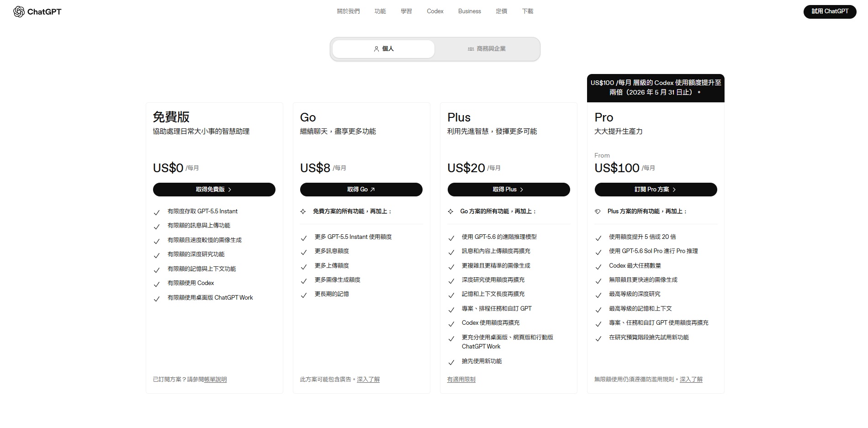Image resolution: width=868 pixels, height=428 pixels.
Task: Click the text 最高等級的深度研究
Action: [x=635, y=294]
